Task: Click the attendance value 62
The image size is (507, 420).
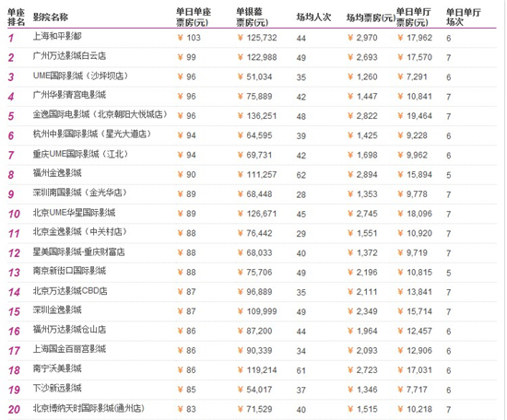Action: (x=301, y=175)
